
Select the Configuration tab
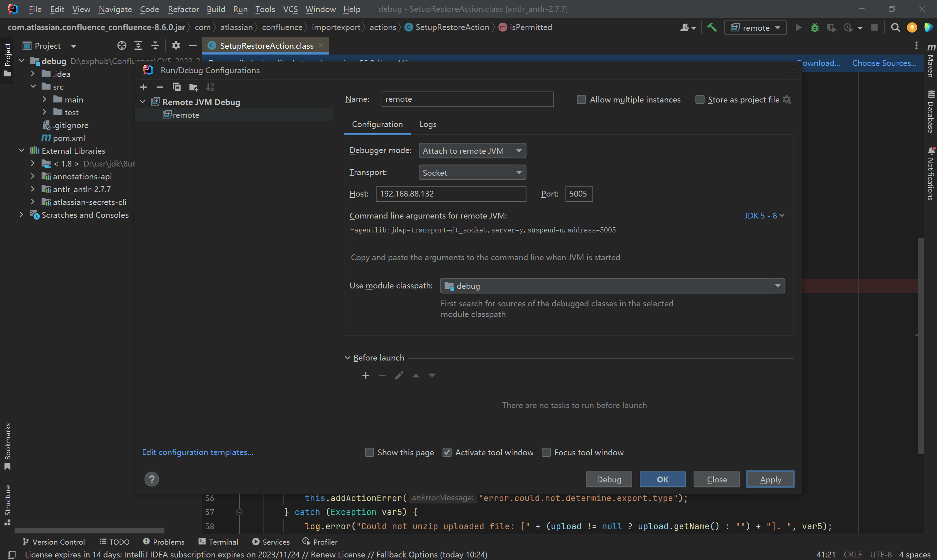[x=377, y=124]
